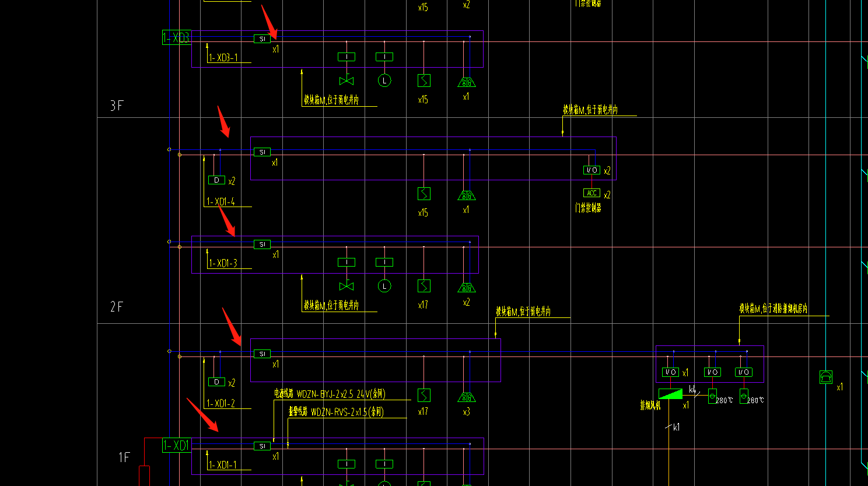Click the SI isolator on the 1-XD1-2 loop
The height and width of the screenshot is (486, 868).
click(x=262, y=354)
